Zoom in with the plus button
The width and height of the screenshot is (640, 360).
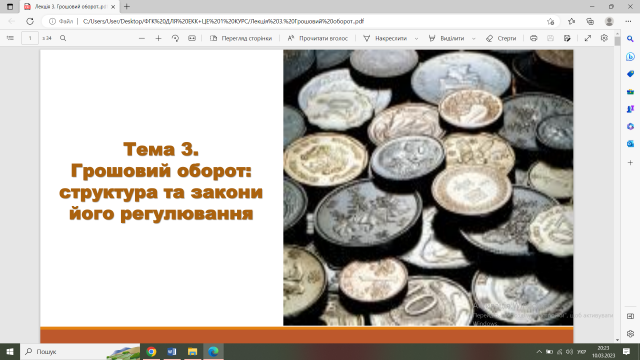(x=158, y=38)
